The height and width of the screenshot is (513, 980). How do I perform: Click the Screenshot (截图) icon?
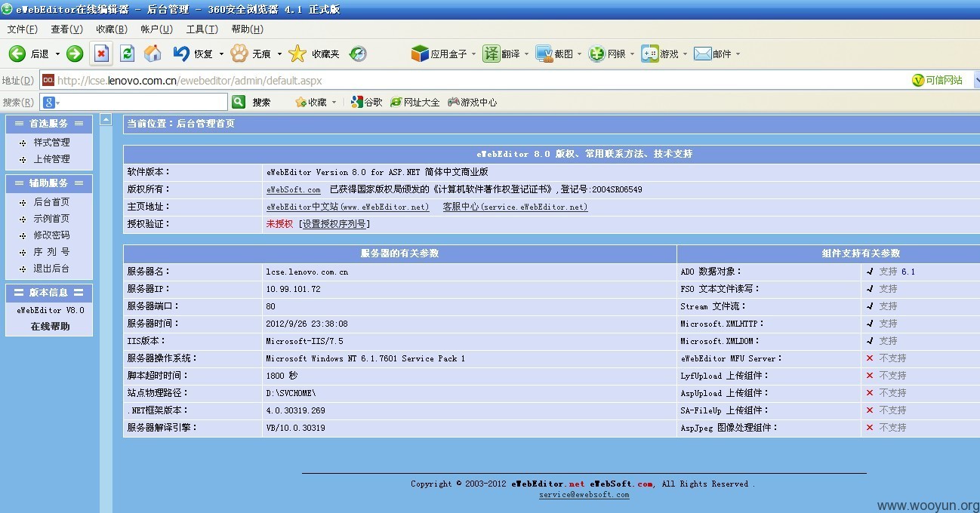[x=544, y=54]
